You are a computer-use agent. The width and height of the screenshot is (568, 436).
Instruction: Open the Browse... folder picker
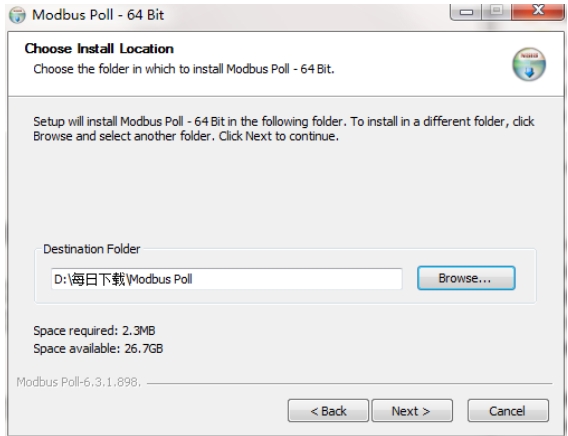(x=466, y=278)
